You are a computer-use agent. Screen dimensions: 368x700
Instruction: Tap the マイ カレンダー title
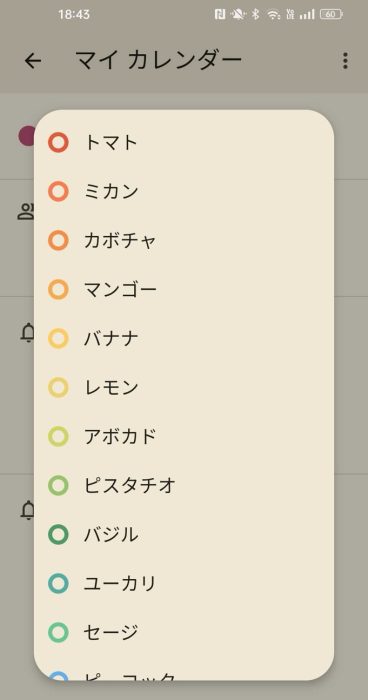(x=159, y=60)
